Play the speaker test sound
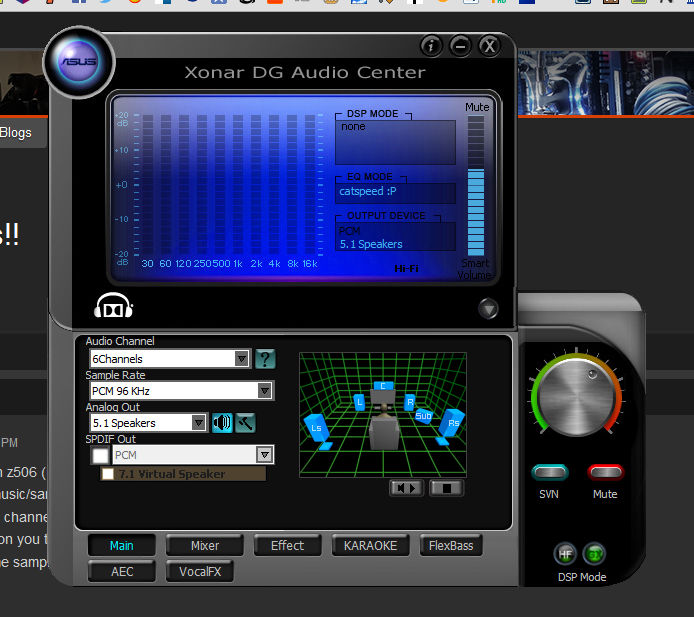Viewport: 694px width, 617px height. coord(406,488)
